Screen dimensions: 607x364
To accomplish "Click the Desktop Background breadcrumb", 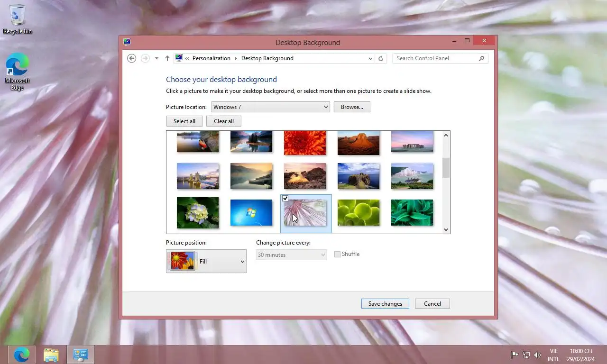I will click(x=267, y=58).
